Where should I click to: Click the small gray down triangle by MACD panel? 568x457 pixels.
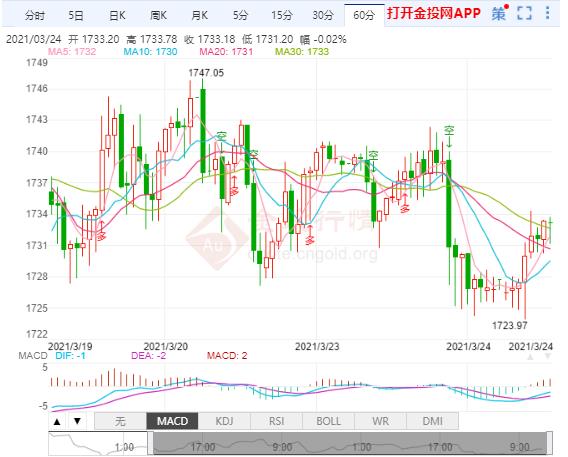pos(548,357)
